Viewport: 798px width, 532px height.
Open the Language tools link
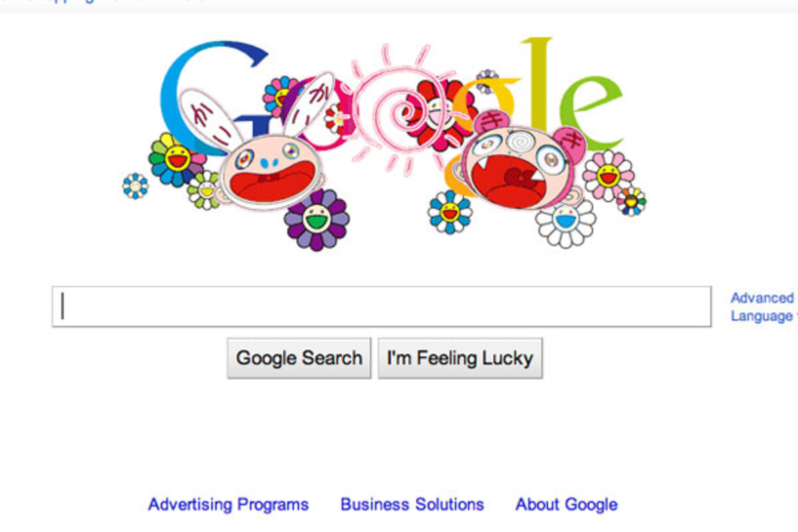(763, 316)
